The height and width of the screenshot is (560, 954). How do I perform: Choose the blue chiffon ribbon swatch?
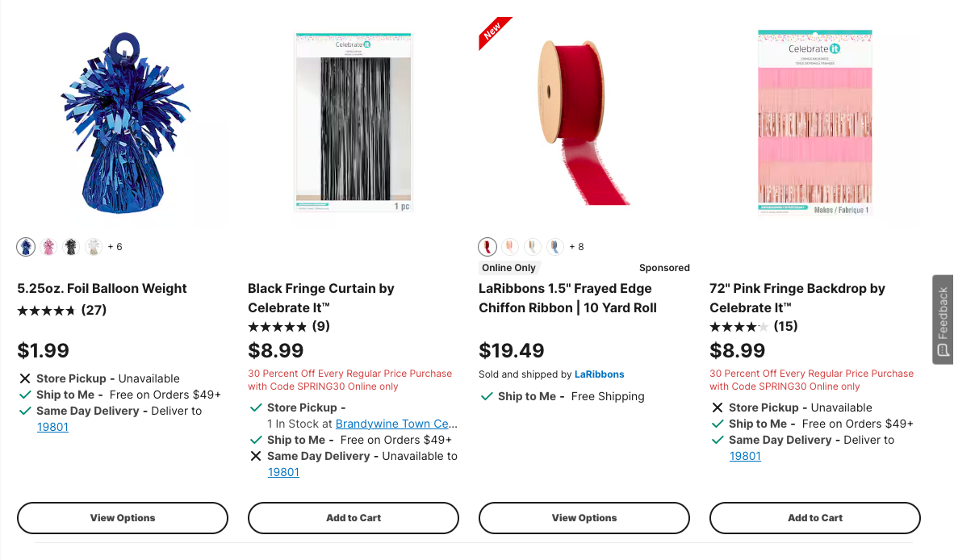pyautogui.click(x=555, y=247)
